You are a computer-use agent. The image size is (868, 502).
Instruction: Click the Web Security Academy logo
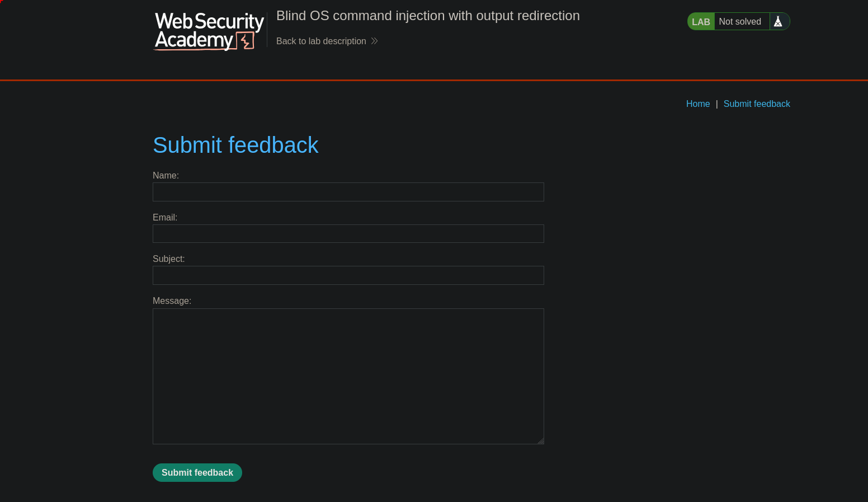(209, 31)
